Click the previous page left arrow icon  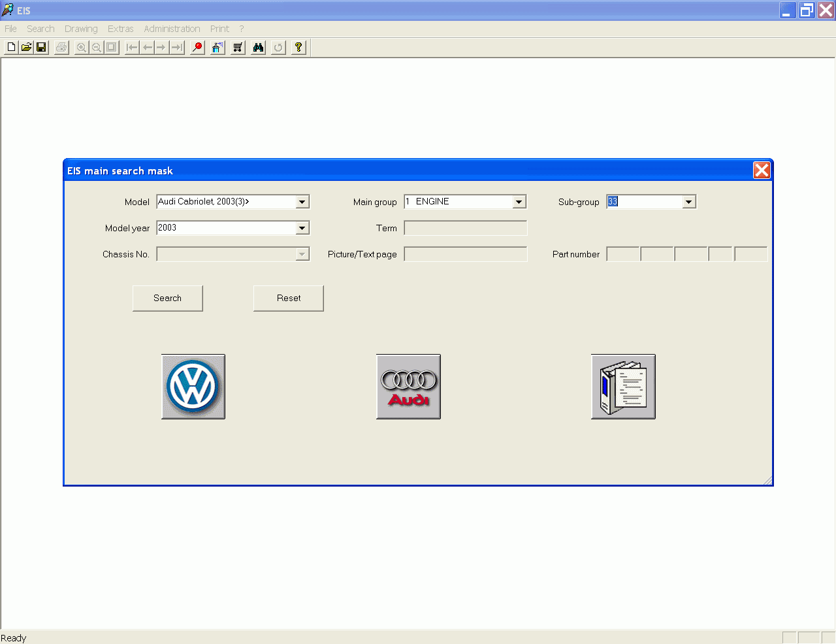tap(147, 47)
